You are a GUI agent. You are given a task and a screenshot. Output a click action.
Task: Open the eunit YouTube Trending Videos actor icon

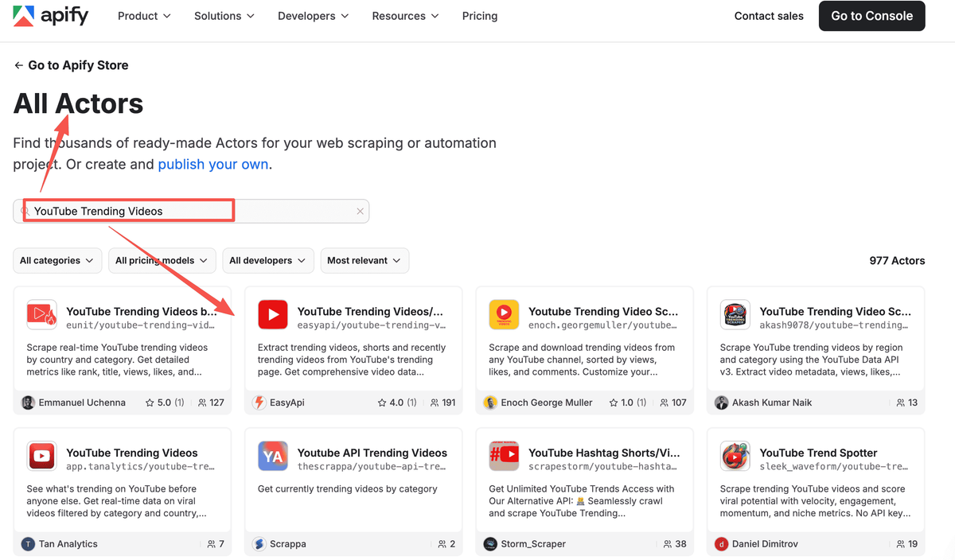click(41, 315)
